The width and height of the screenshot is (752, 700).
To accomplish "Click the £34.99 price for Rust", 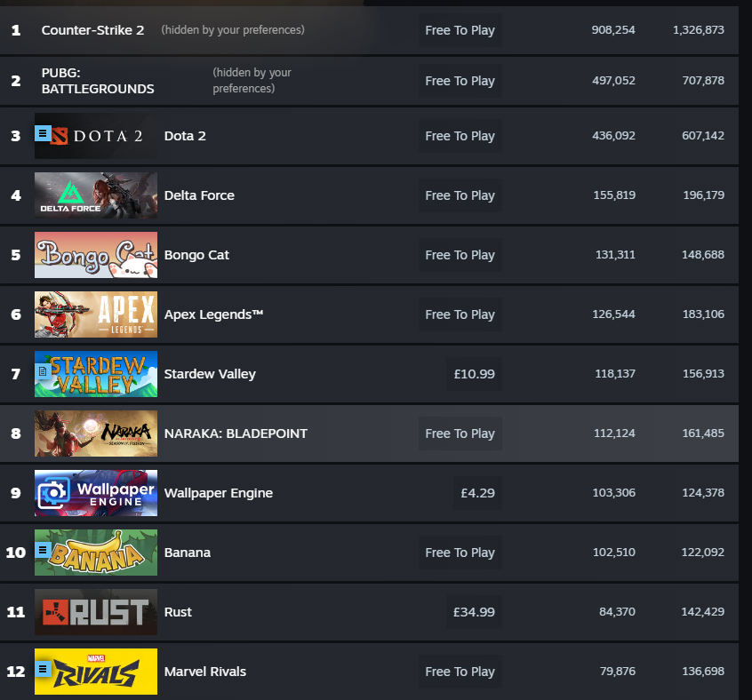I will 474,612.
